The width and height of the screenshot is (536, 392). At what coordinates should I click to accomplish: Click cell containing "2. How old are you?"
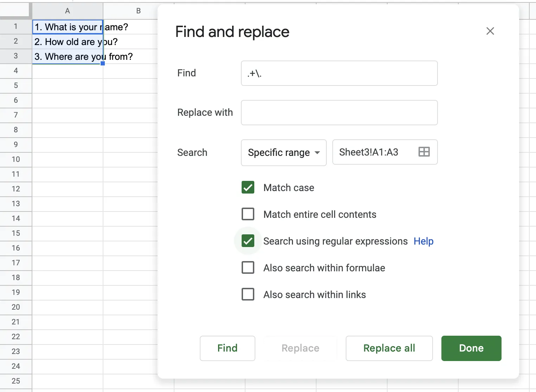click(x=67, y=42)
